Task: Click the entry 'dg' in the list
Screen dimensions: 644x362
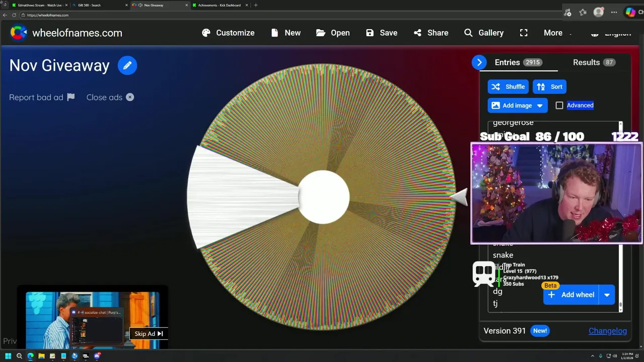Action: pos(498,291)
